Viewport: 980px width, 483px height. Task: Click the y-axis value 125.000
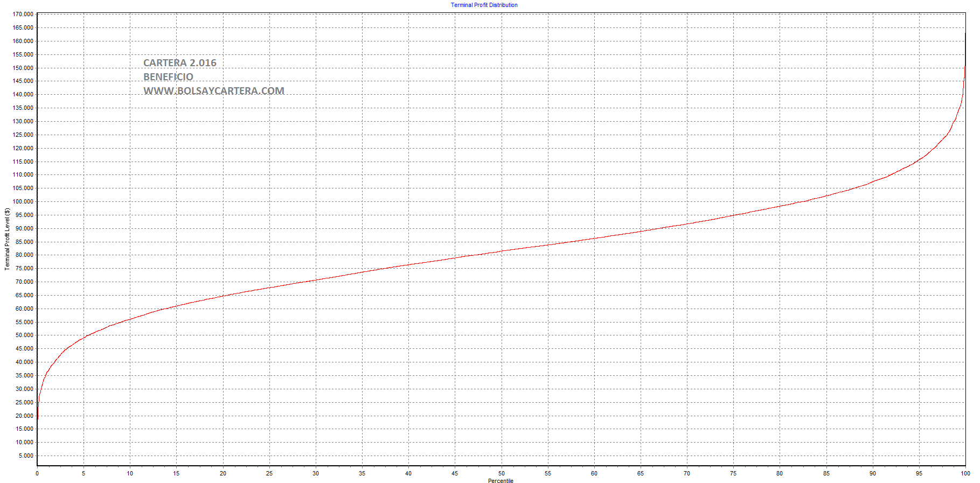pyautogui.click(x=23, y=135)
